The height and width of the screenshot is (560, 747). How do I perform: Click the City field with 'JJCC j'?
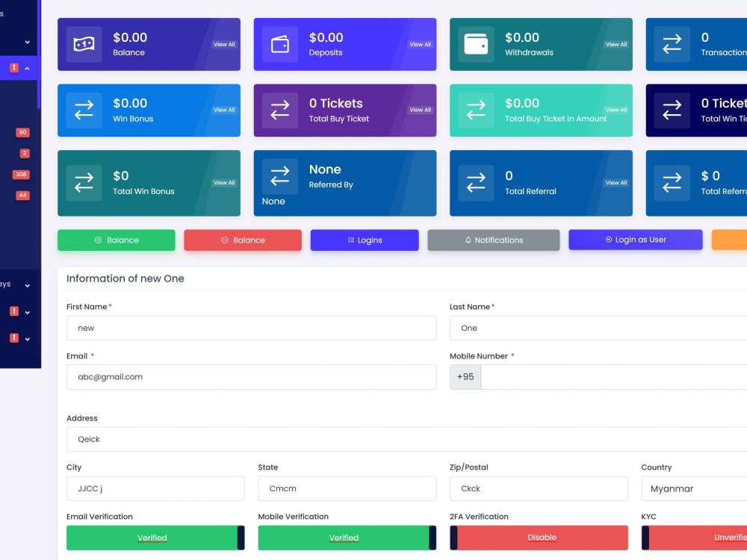155,488
